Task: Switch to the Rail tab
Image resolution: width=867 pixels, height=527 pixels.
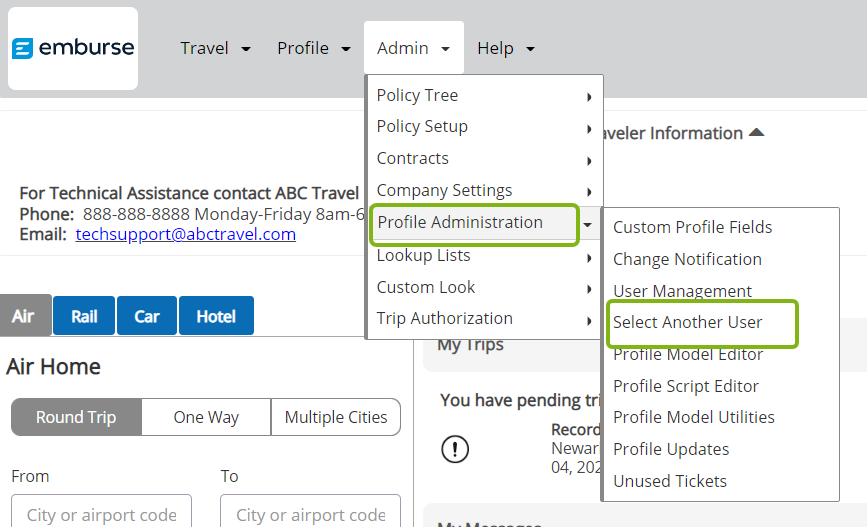Action: (84, 316)
